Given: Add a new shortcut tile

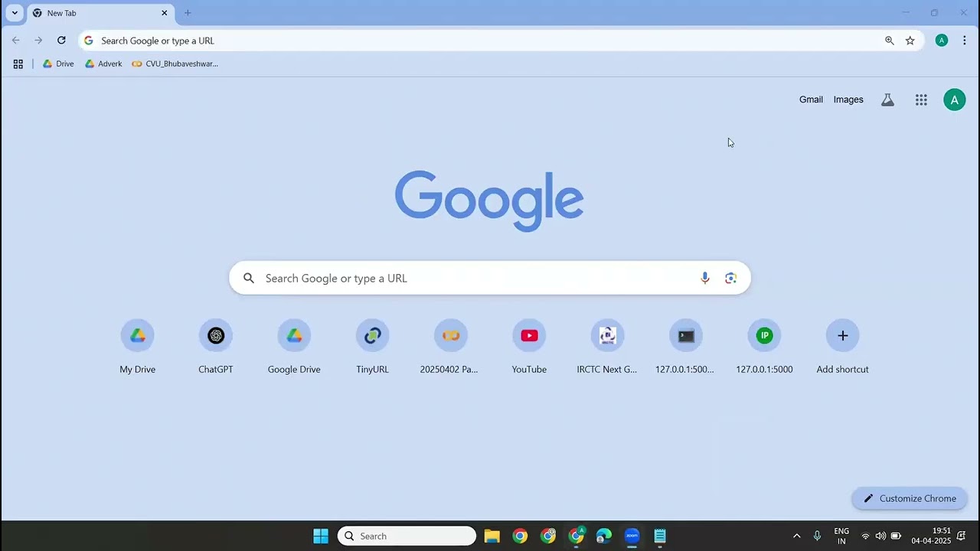Looking at the screenshot, I should click(x=842, y=347).
